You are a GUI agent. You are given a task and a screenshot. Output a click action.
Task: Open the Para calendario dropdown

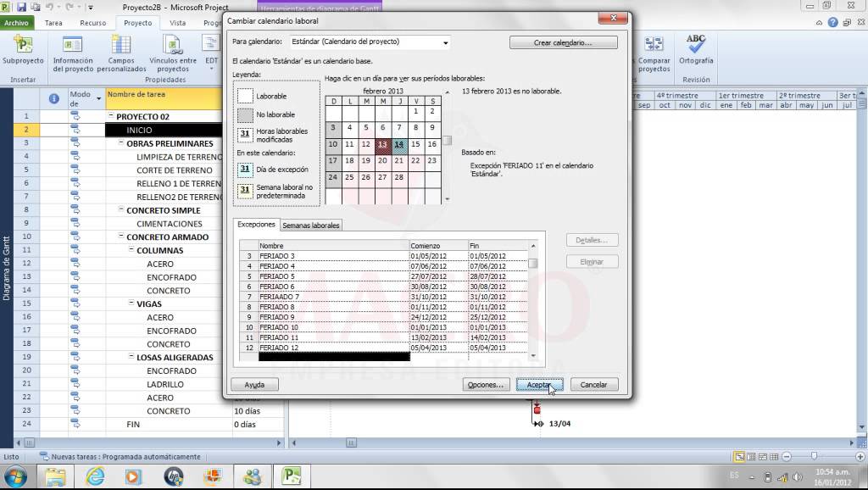[446, 42]
